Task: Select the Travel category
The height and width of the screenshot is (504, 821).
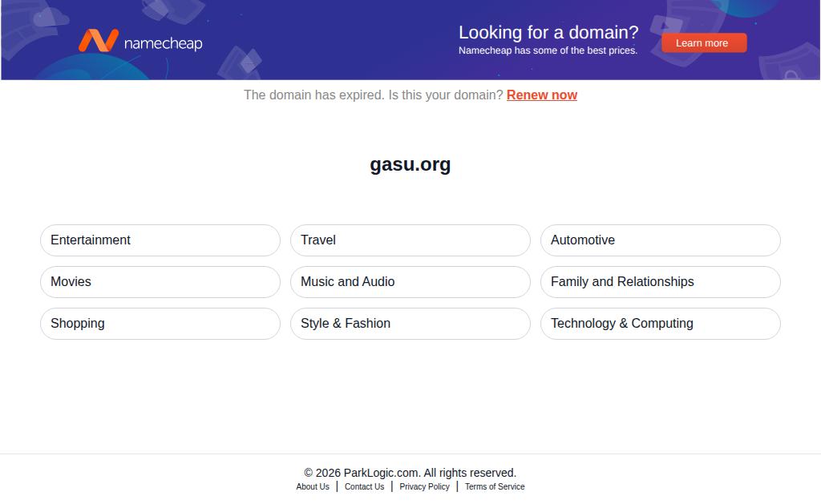Action: click(410, 240)
